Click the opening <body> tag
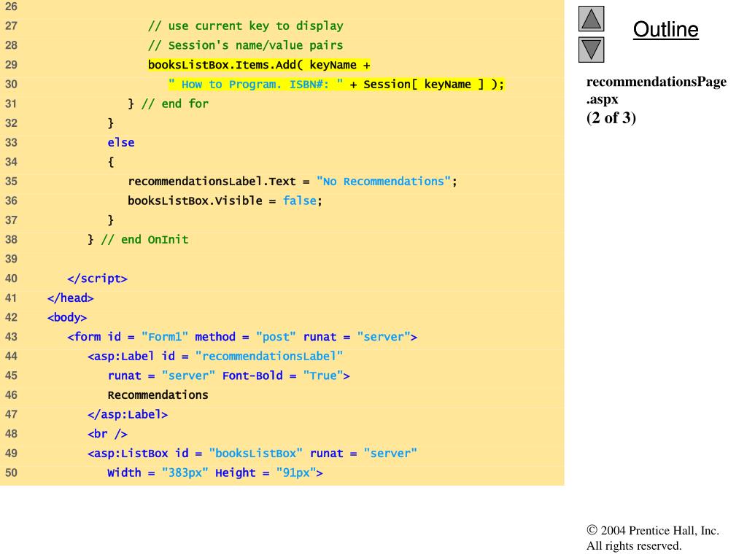The width and height of the screenshot is (747, 560). tap(67, 318)
